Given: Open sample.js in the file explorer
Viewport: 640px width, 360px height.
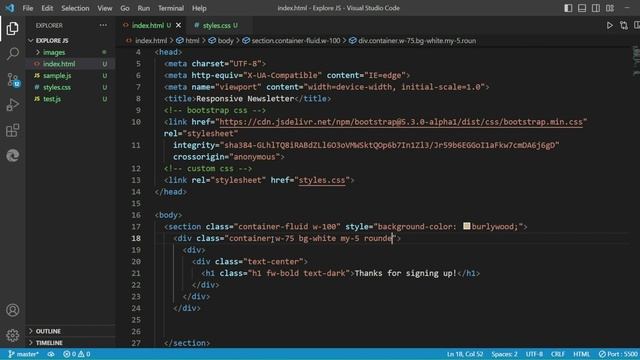Looking at the screenshot, I should click(x=71, y=76).
